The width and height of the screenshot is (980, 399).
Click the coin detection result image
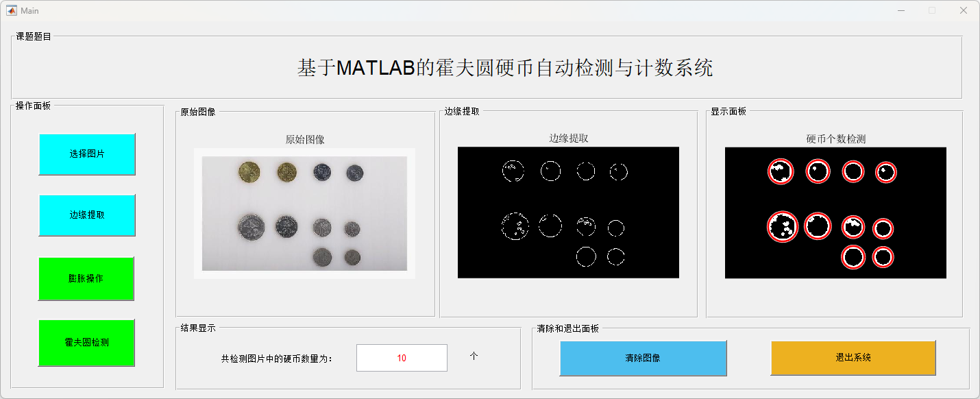835,213
